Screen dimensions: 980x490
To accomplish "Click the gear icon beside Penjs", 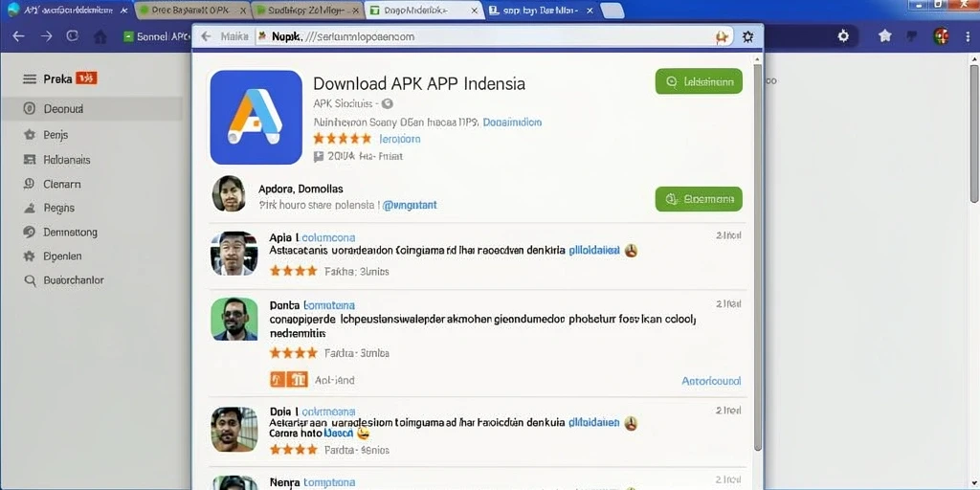I will 29,134.
